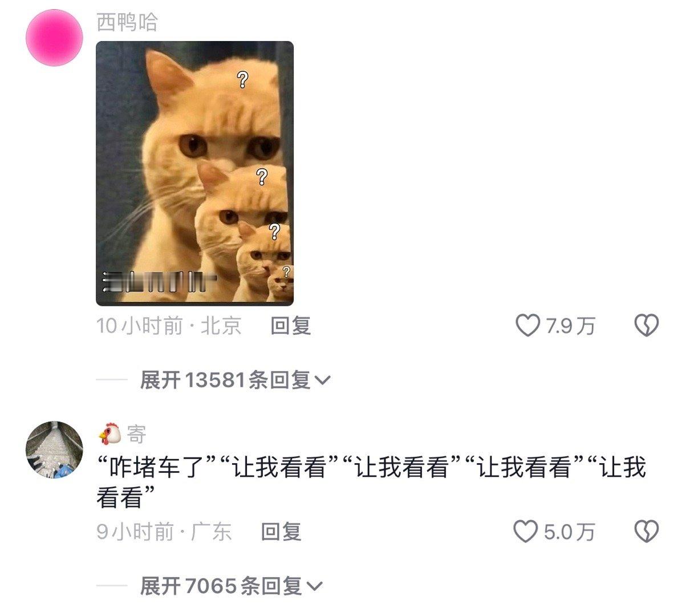Like the cat meme comment by 西鸭哈
The height and width of the screenshot is (616, 686).
point(527,326)
